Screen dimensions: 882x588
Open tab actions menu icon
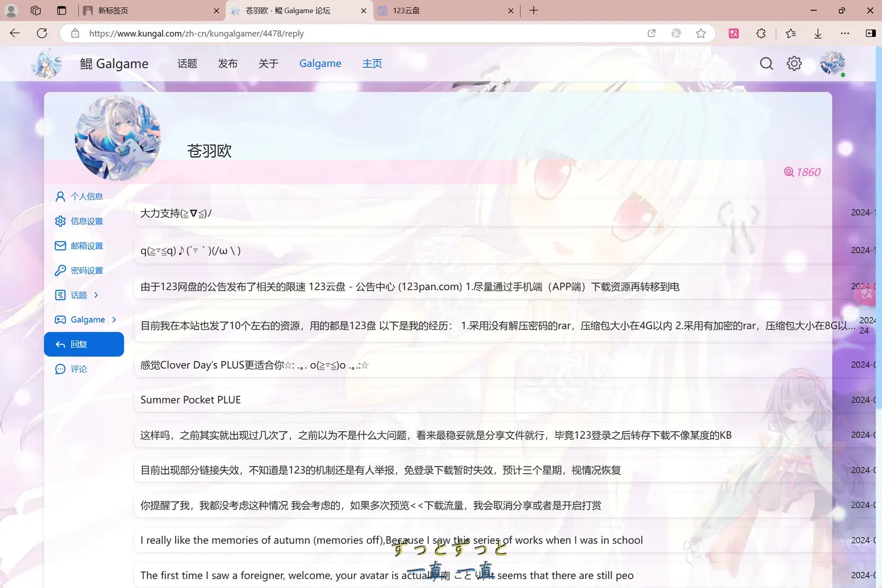click(62, 10)
